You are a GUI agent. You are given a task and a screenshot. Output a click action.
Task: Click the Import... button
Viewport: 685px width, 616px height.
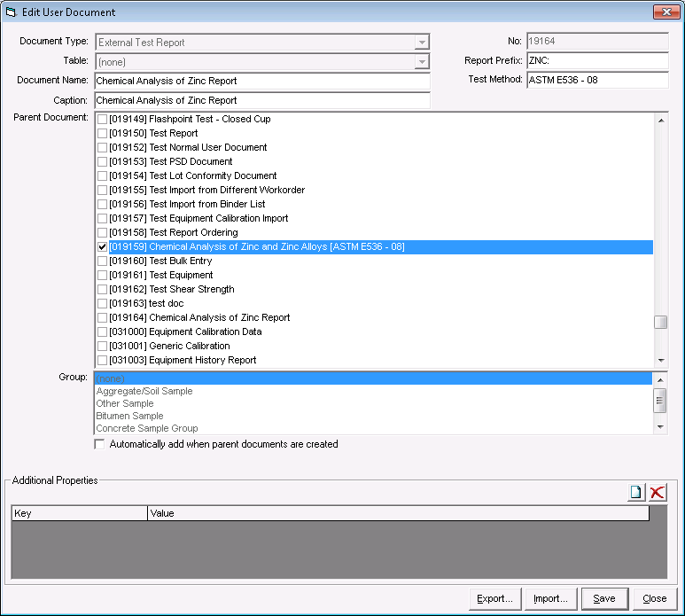click(x=550, y=599)
